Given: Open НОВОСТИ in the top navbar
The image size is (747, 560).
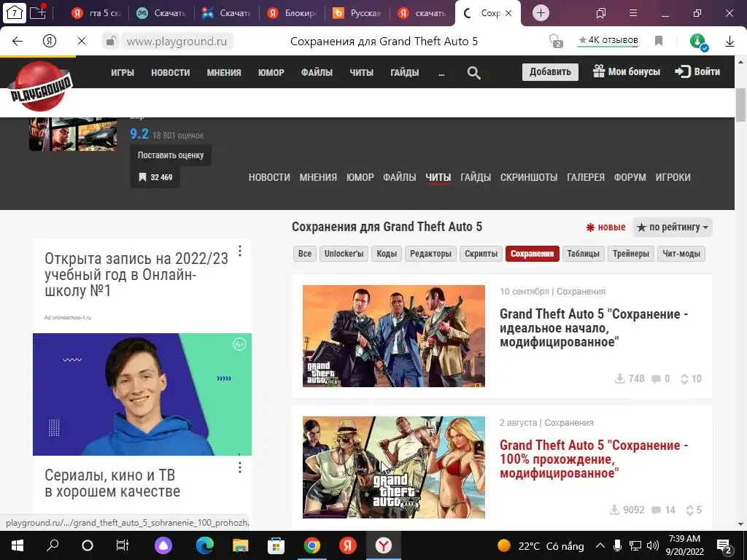Looking at the screenshot, I should (171, 72).
